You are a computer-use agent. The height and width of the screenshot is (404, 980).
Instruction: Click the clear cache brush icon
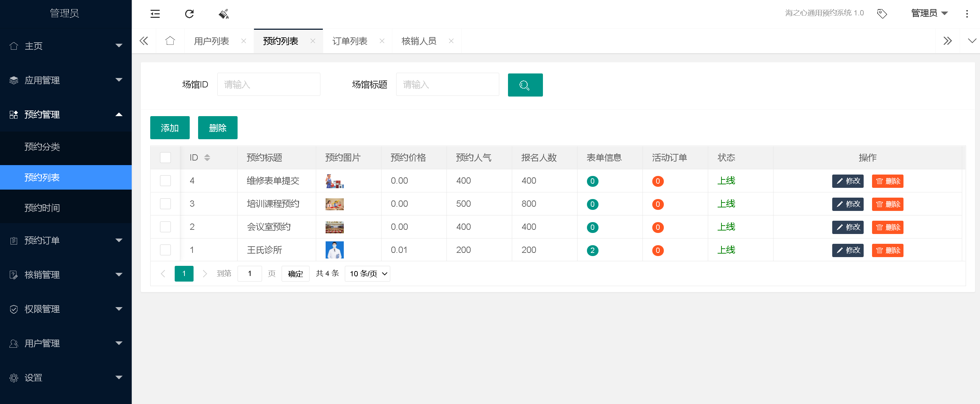[x=224, y=14]
